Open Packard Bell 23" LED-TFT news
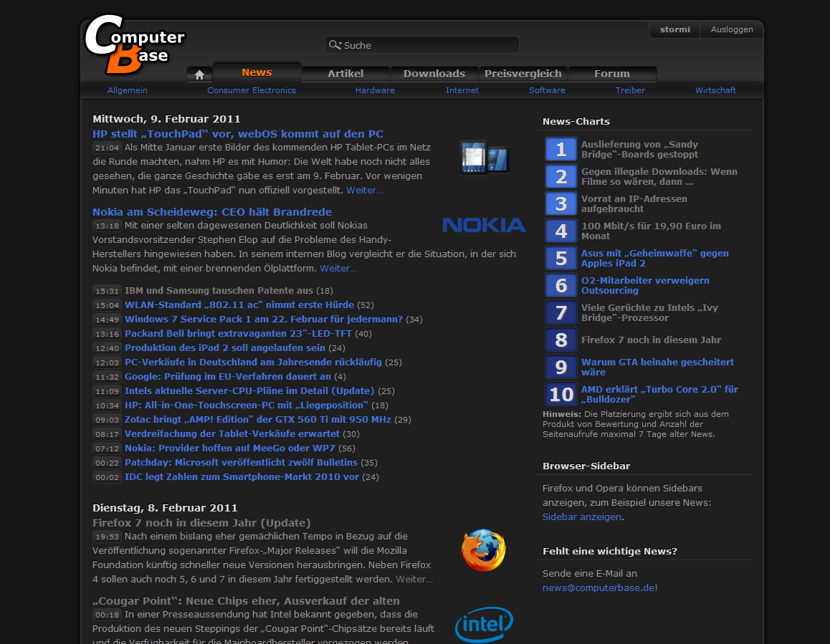 pyautogui.click(x=238, y=333)
